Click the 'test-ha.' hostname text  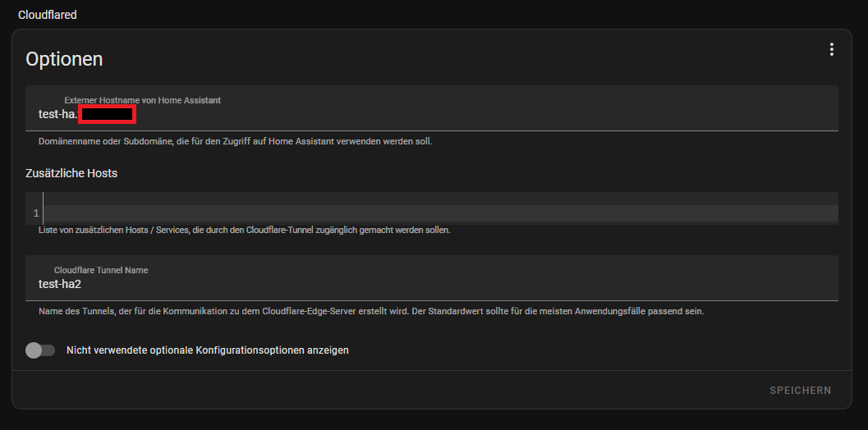pyautogui.click(x=57, y=115)
